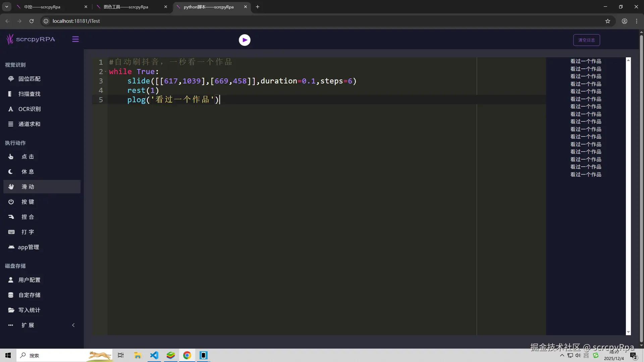Click the purple play run-script button
The height and width of the screenshot is (362, 644).
(245, 40)
